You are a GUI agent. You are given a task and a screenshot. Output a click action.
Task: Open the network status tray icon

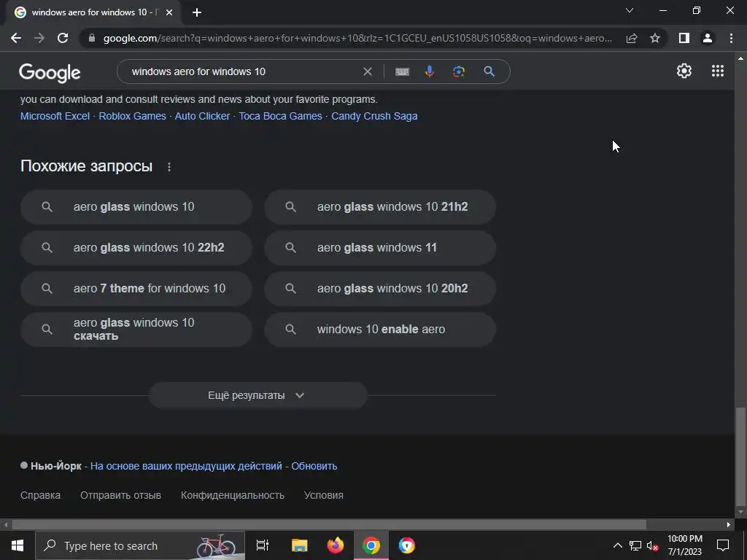click(x=635, y=545)
